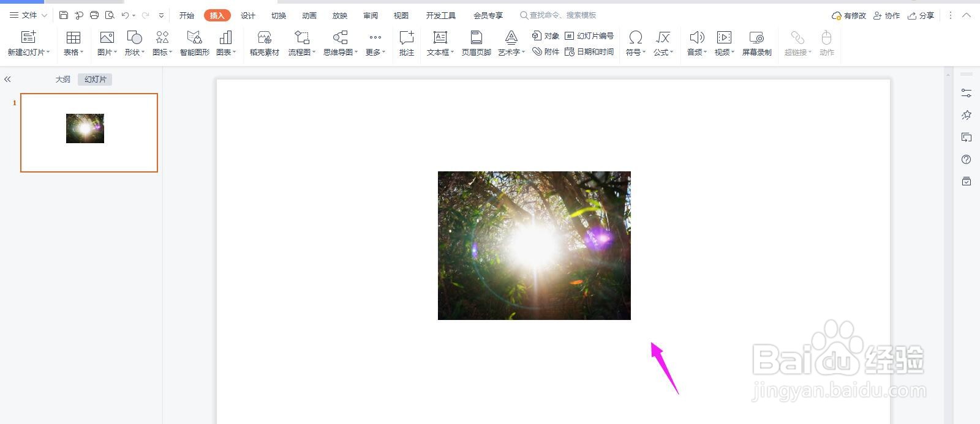Click the 新建幻灯片 icon
The height and width of the screenshot is (424, 980).
coord(28,37)
